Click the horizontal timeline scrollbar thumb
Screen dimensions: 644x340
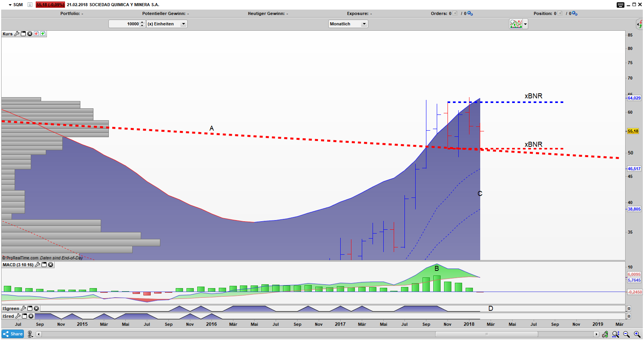coord(486,334)
